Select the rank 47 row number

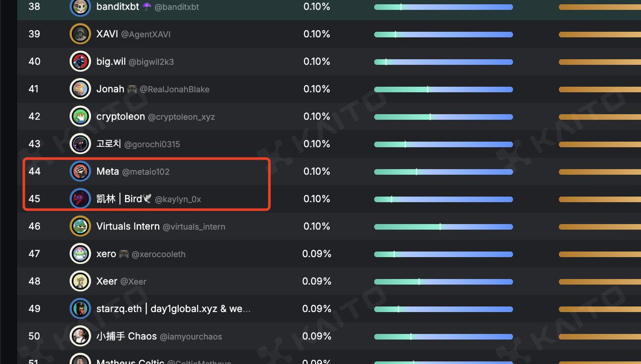pyautogui.click(x=34, y=254)
